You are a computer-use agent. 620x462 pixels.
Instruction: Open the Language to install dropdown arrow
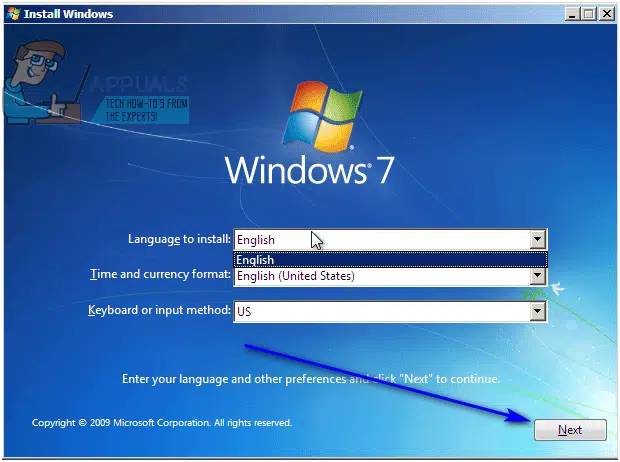(537, 239)
